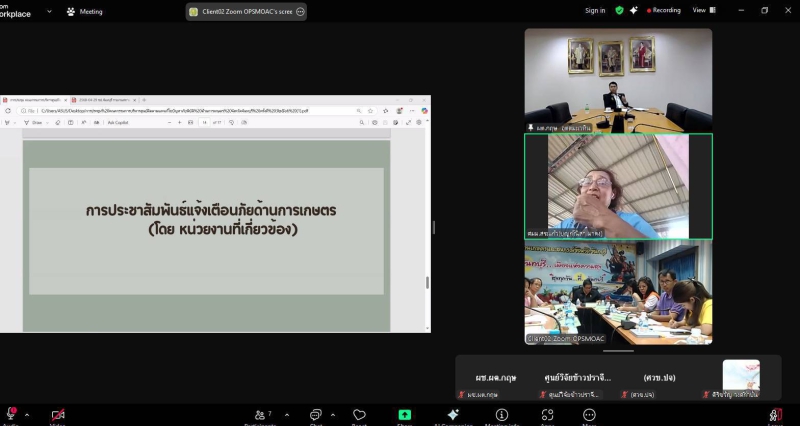Click the search icon in PDF toolbar
The height and width of the screenshot is (426, 800).
click(362, 122)
